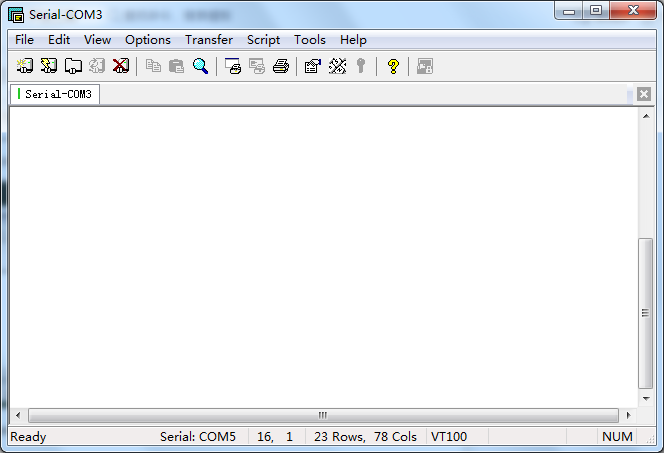Open Global Options tools icon

[337, 66]
